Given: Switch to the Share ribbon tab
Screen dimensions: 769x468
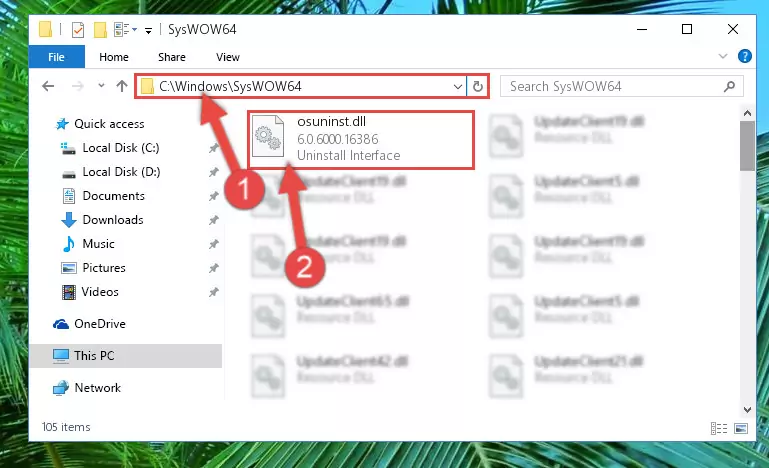Looking at the screenshot, I should pos(172,57).
